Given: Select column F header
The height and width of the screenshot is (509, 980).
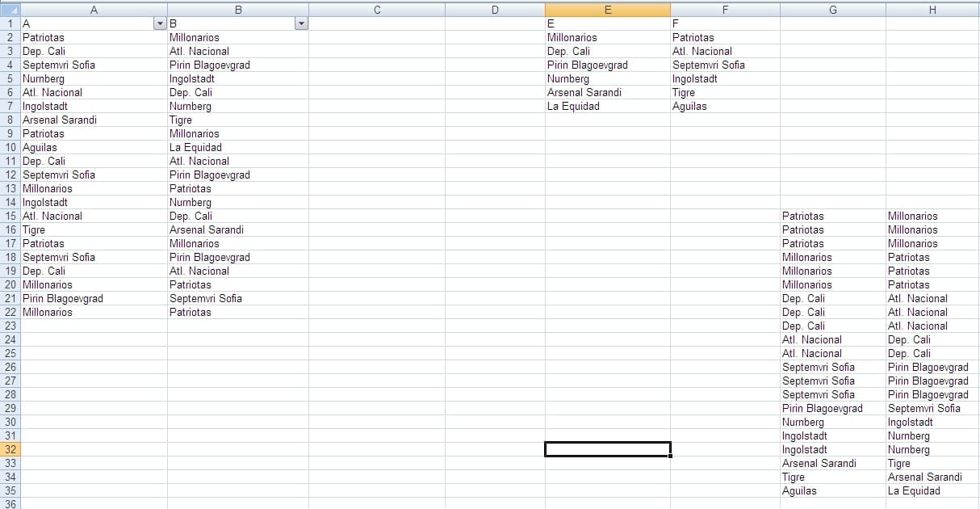Looking at the screenshot, I should (x=725, y=10).
